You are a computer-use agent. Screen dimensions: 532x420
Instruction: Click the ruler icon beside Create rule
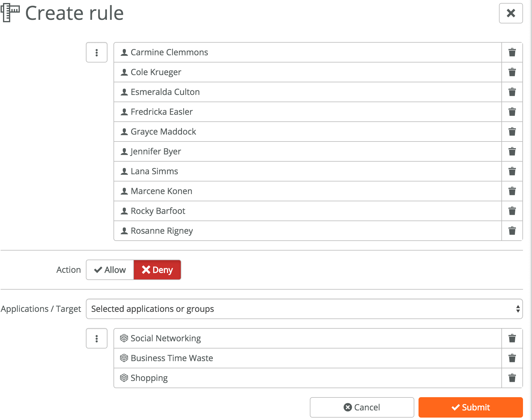[10, 13]
